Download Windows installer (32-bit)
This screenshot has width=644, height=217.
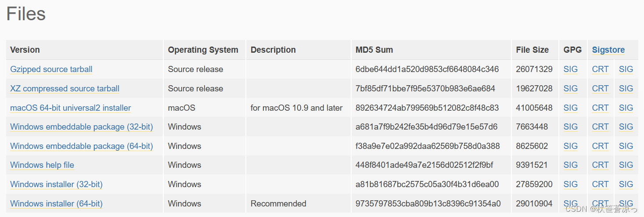pos(57,184)
